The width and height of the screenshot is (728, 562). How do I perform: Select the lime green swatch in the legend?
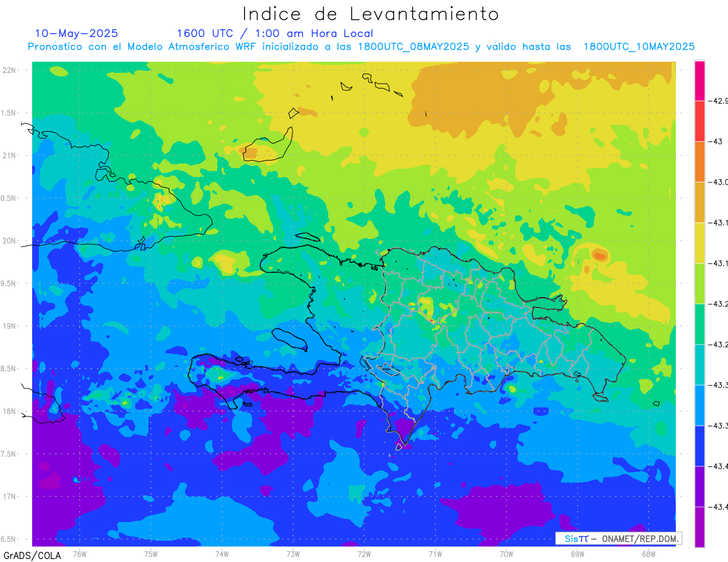point(699,283)
